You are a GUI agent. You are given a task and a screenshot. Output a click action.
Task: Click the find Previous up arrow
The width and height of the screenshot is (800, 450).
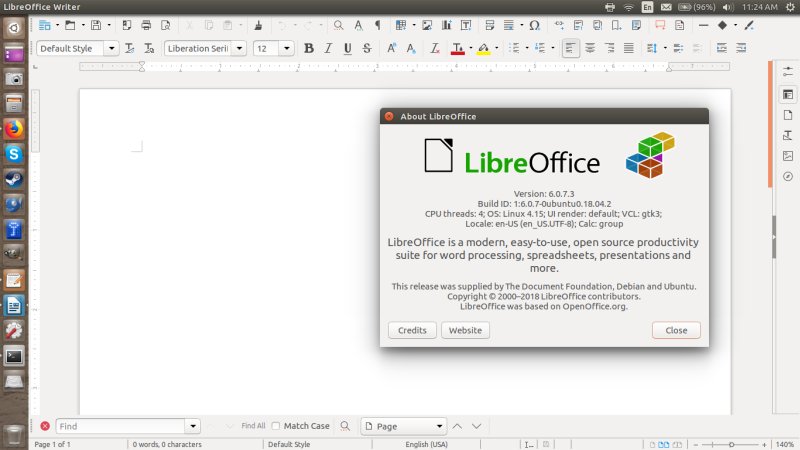[457, 426]
